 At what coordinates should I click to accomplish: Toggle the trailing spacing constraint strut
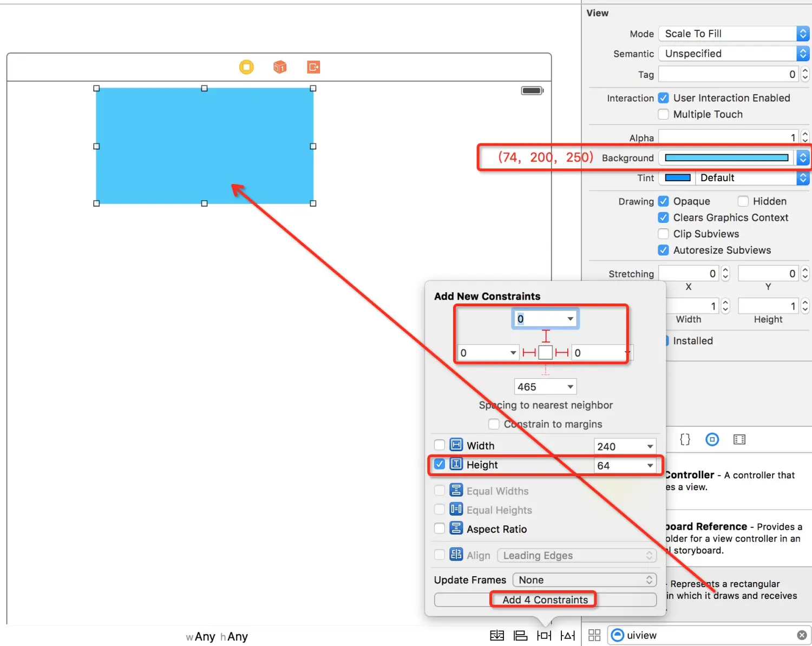pyautogui.click(x=562, y=353)
